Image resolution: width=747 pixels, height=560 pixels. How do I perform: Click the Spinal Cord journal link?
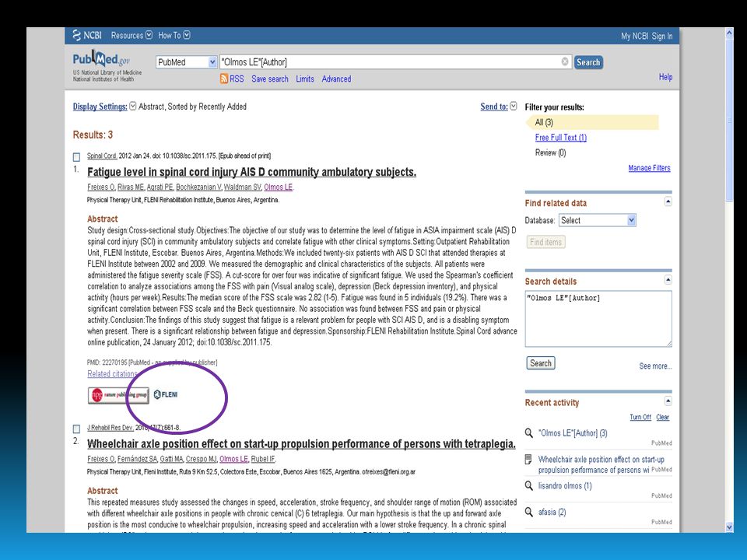102,156
